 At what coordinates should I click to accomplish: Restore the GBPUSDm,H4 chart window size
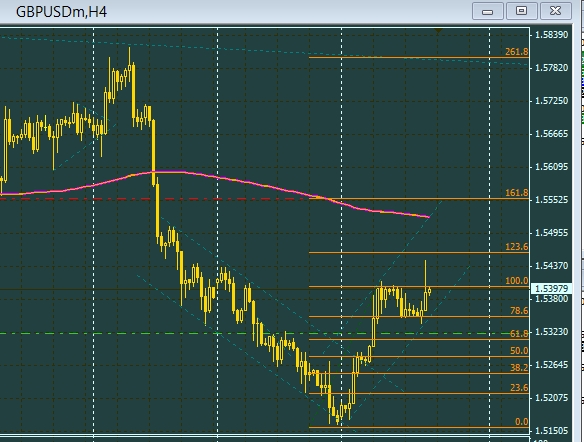tap(521, 11)
